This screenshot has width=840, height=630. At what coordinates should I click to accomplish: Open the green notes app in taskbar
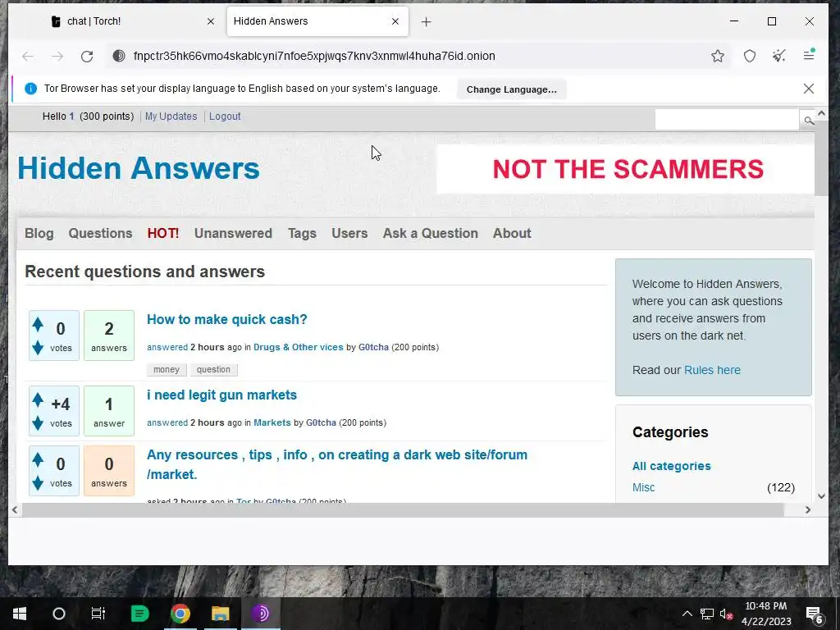[139, 614]
